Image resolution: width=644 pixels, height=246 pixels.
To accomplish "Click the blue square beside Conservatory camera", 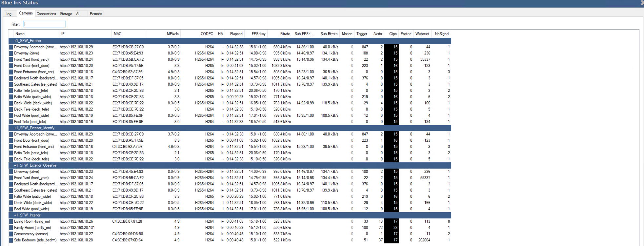I will click(x=11, y=234).
